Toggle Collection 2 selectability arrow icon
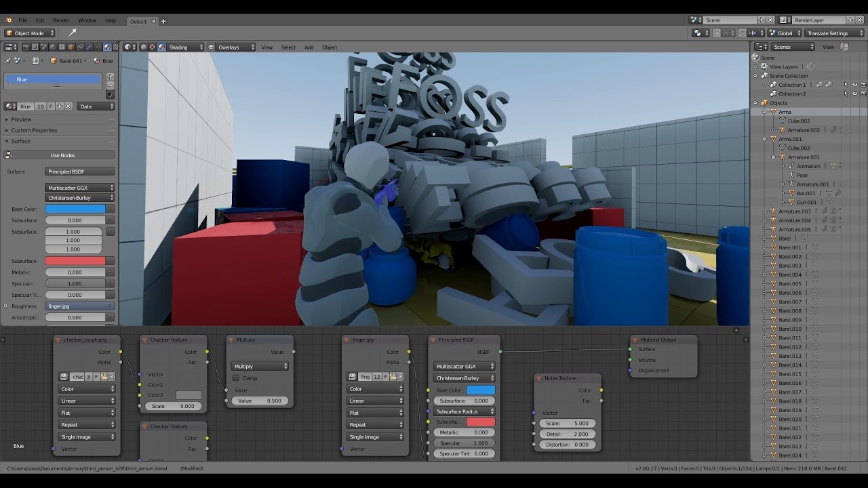Screen dimensions: 868x488 point(846,94)
